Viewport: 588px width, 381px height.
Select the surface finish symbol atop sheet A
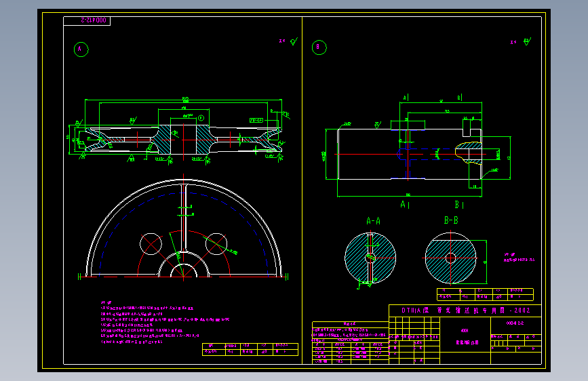(x=294, y=41)
